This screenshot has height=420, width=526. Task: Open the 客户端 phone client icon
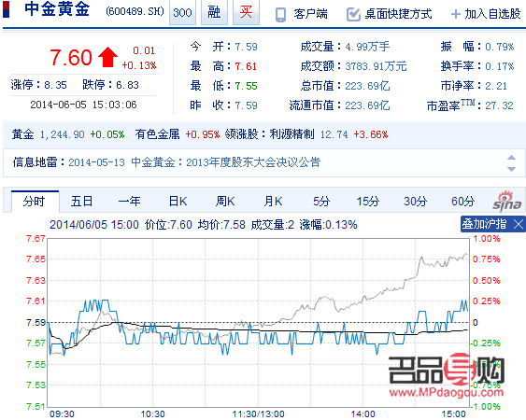[x=280, y=14]
